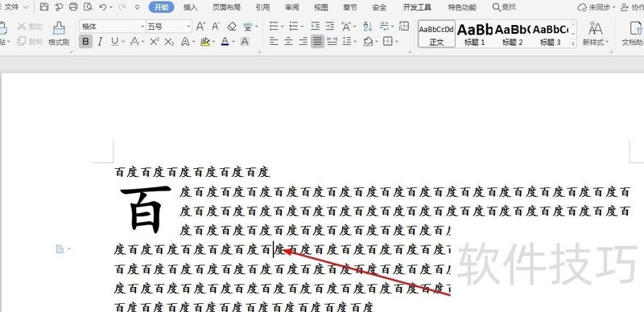Image resolution: width=644 pixels, height=312 pixels.
Task: Toggle justify alignment button
Action: pyautogui.click(x=317, y=42)
